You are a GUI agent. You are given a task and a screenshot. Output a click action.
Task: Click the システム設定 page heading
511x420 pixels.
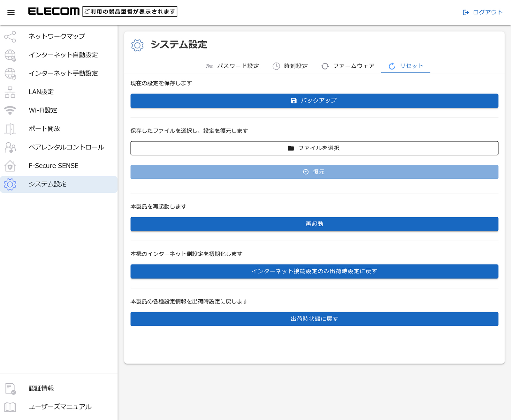click(179, 45)
